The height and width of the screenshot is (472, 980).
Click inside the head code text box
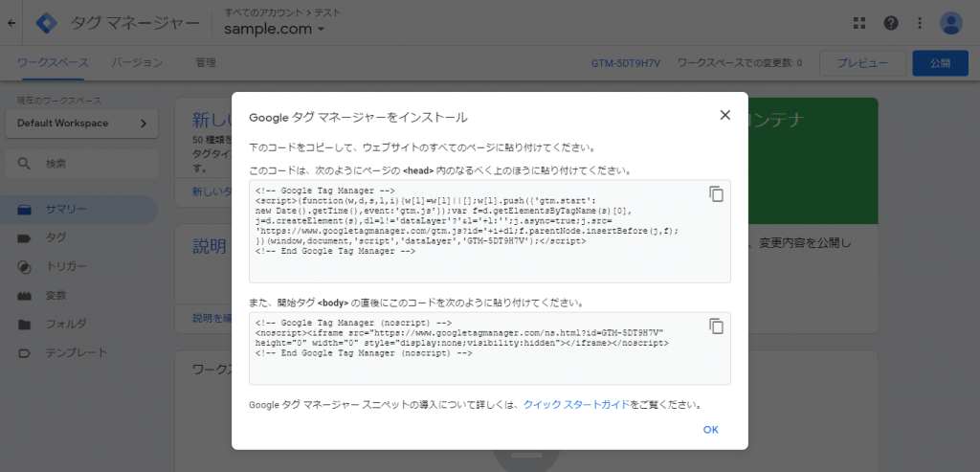click(489, 232)
